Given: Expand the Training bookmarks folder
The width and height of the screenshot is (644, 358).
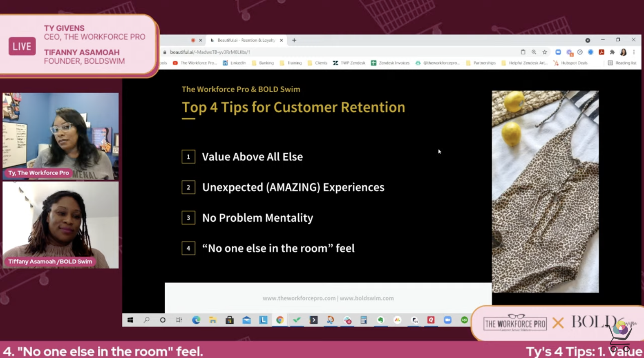Looking at the screenshot, I should 291,63.
